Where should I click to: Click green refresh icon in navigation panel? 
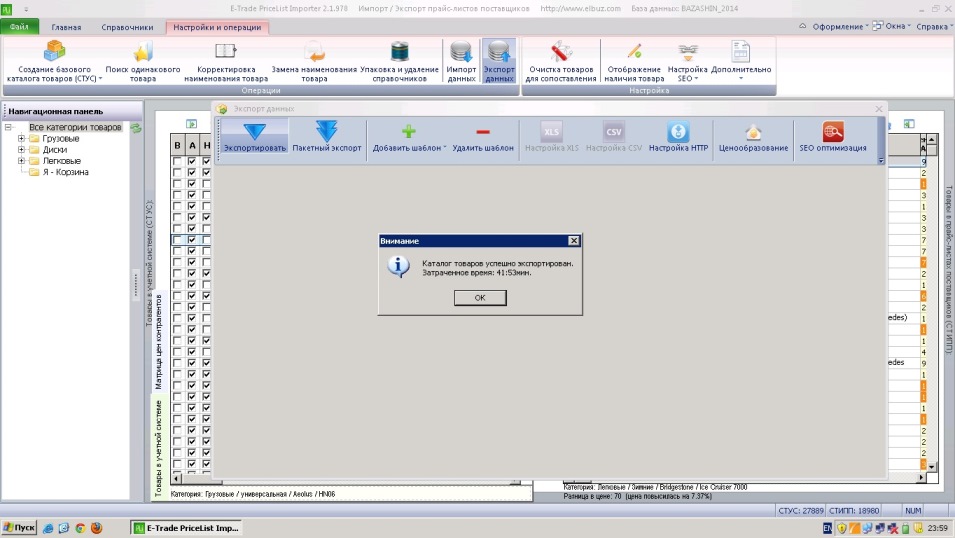(136, 128)
